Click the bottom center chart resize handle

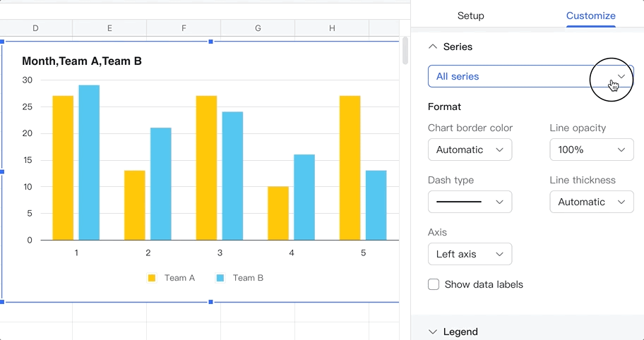210,302
